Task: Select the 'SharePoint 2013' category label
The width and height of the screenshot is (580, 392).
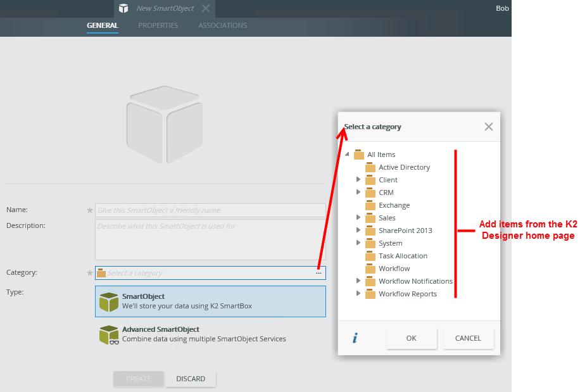Action: (405, 231)
